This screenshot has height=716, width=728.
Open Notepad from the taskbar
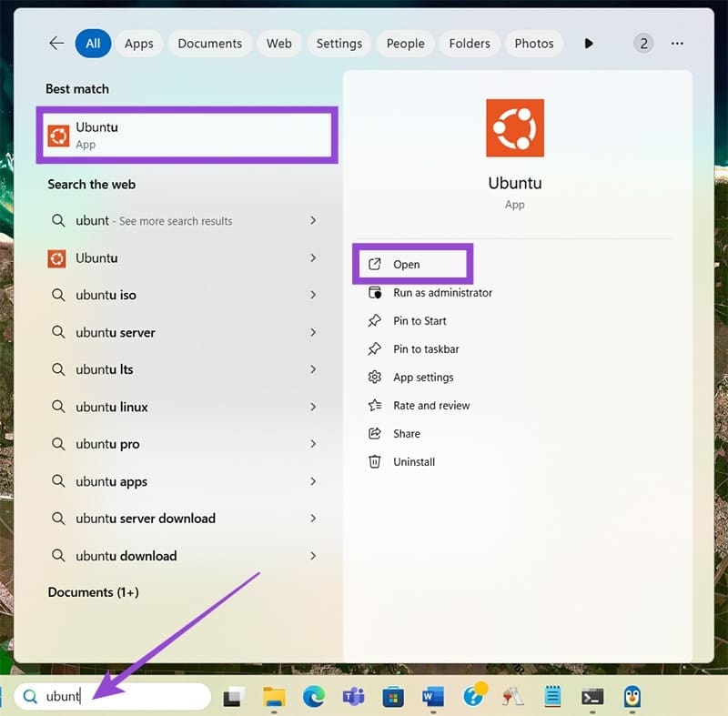tap(552, 697)
